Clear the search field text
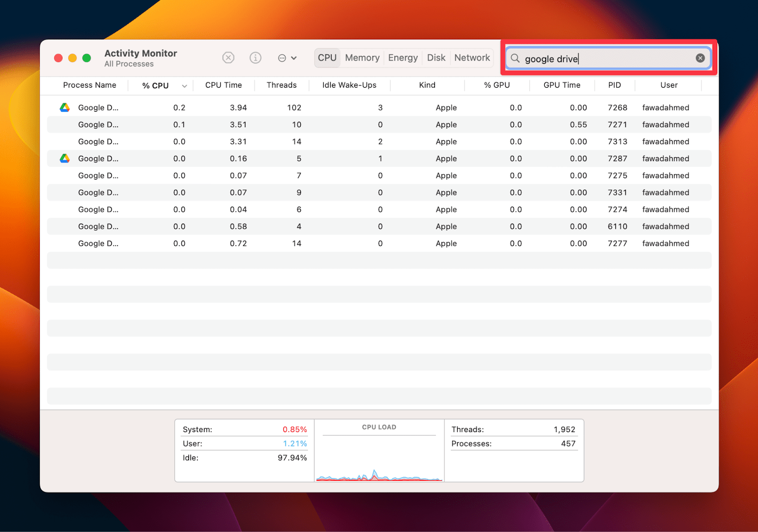 coord(700,58)
